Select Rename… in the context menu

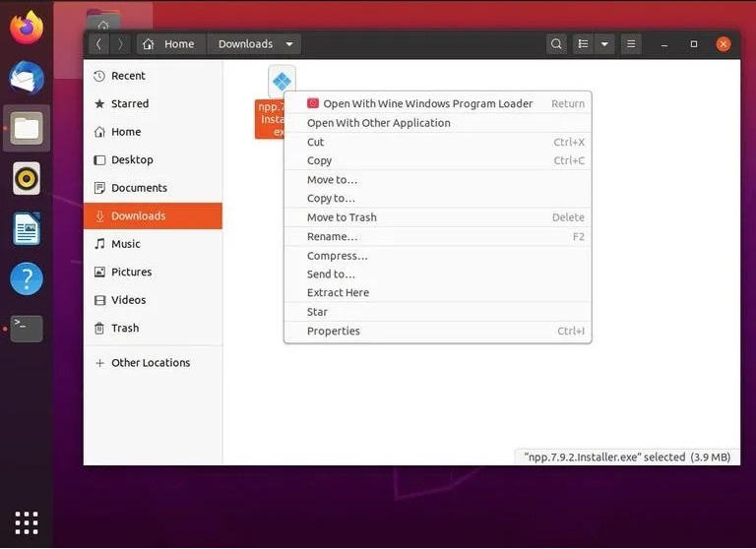point(332,237)
